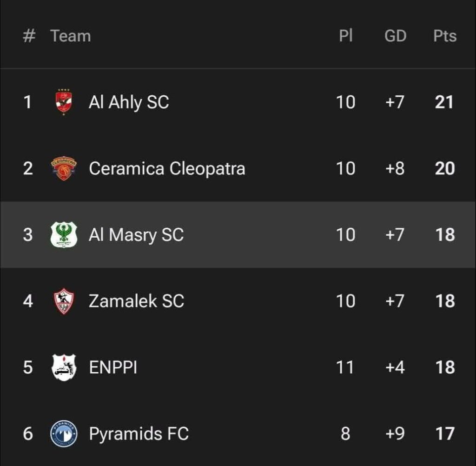Click Al Ahly SC's 21 points value
Viewport: 476px width, 466px height.
(x=444, y=102)
